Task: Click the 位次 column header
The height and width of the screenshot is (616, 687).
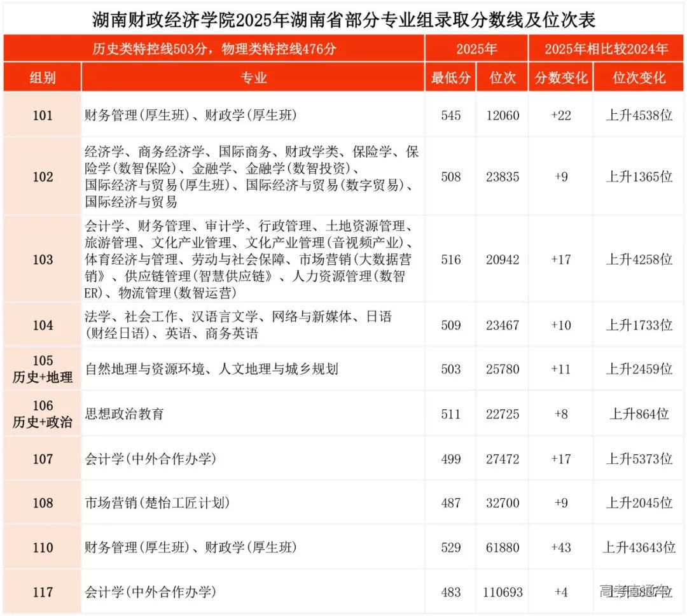Action: click(502, 78)
